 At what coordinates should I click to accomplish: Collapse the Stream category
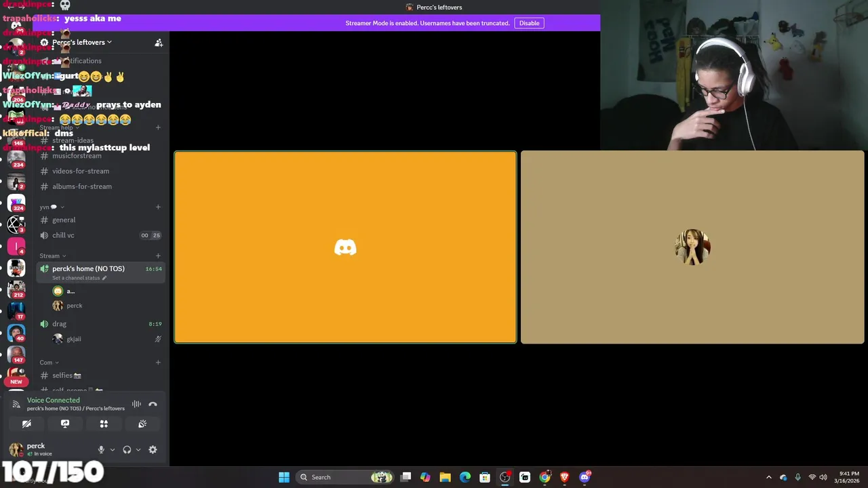(52, 256)
